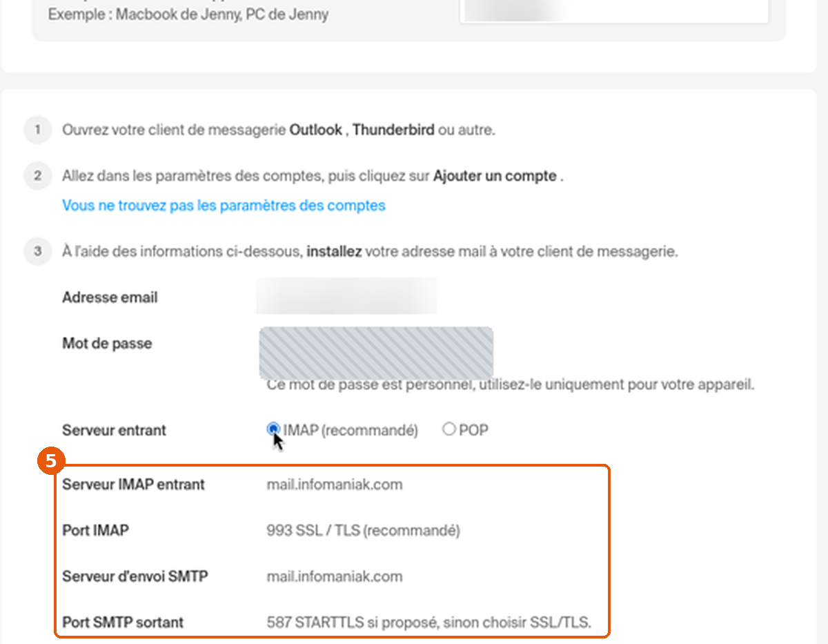
Task: Click the blurred email address value
Action: click(346, 297)
